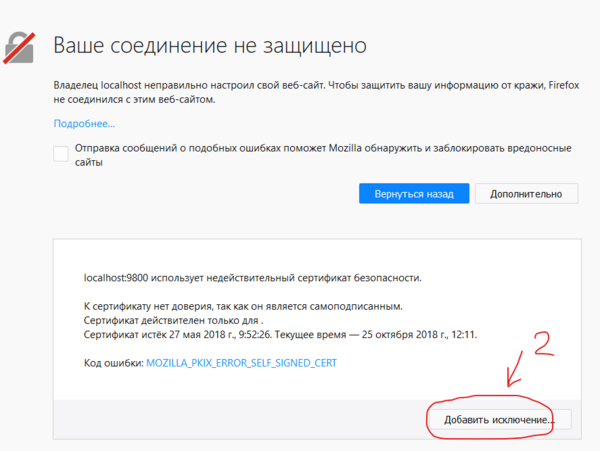The height and width of the screenshot is (451, 600).
Task: Click the broken padlock warning icon
Action: [x=21, y=46]
